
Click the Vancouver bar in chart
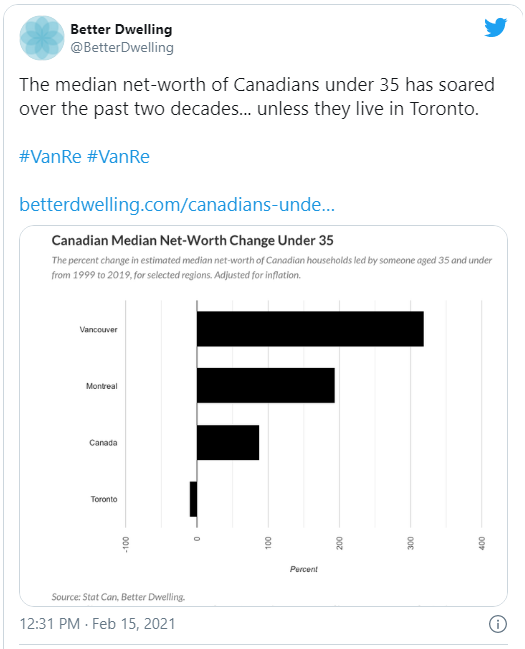point(310,329)
